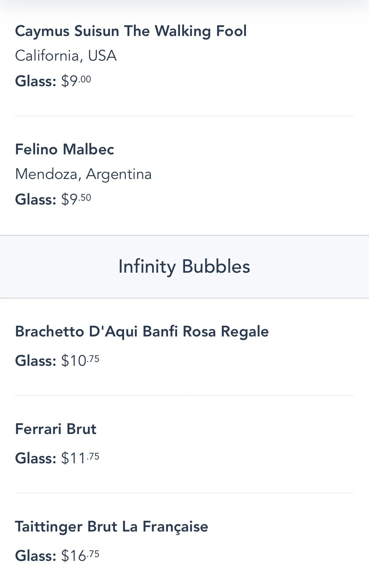This screenshot has width=369, height=588.
Task: Tap the $11.75 glass price
Action: (80, 458)
